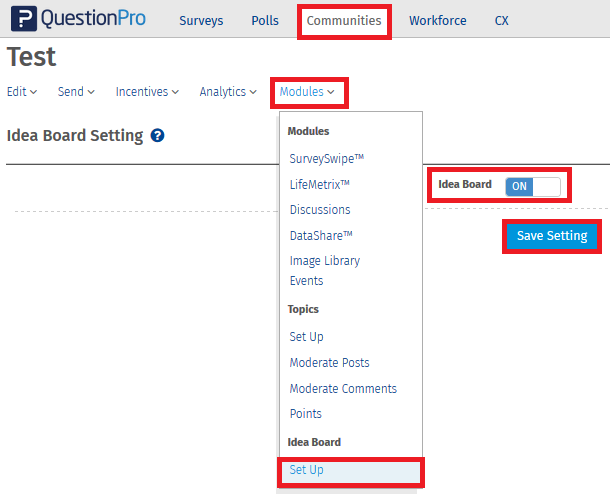The image size is (610, 500).
Task: Click the QuestionPro logo icon
Action: [23, 20]
